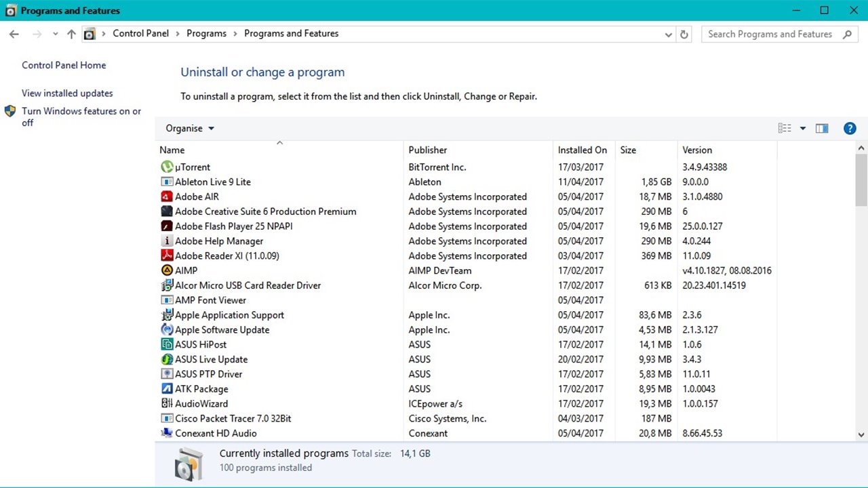Expand the view options dropdown arrow
The height and width of the screenshot is (488, 868).
point(803,128)
